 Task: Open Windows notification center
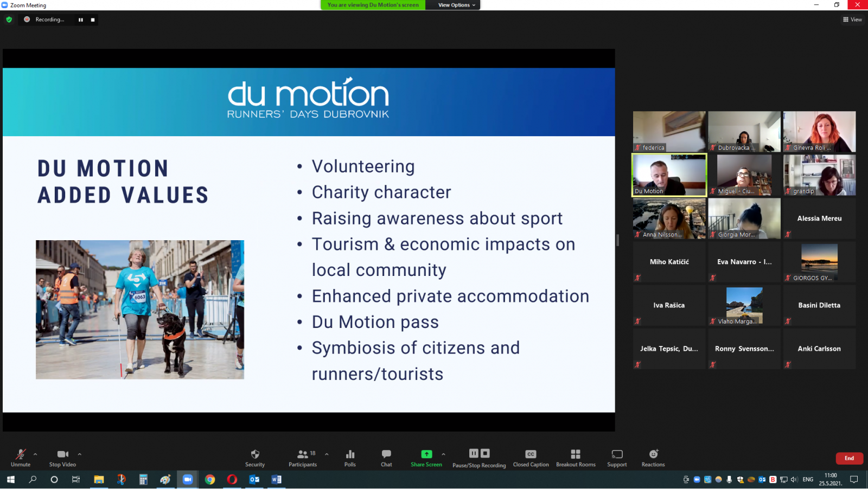(854, 479)
